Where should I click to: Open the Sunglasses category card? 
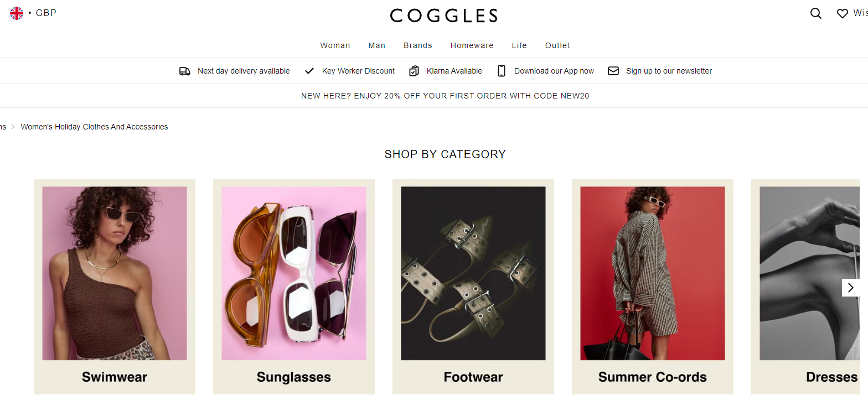(x=294, y=287)
